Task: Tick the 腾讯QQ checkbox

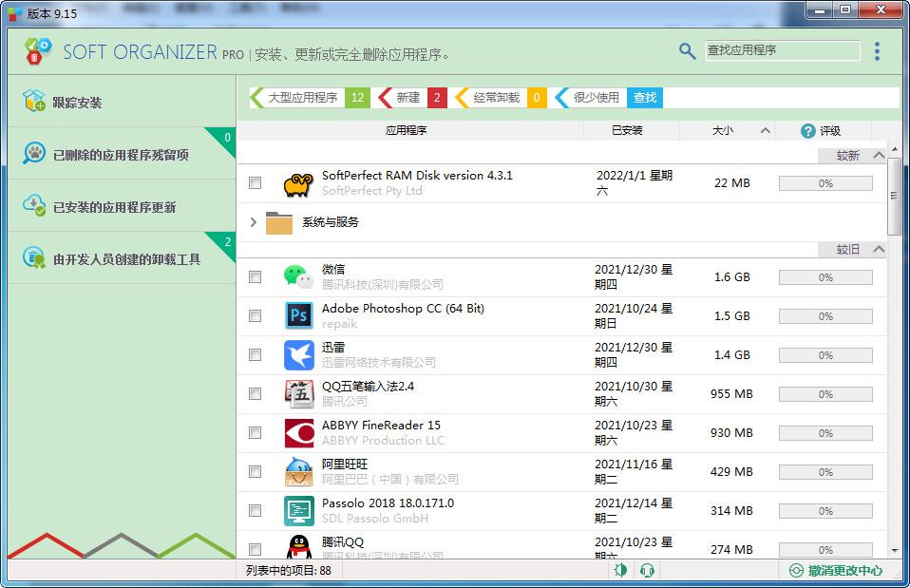Action: point(255,549)
